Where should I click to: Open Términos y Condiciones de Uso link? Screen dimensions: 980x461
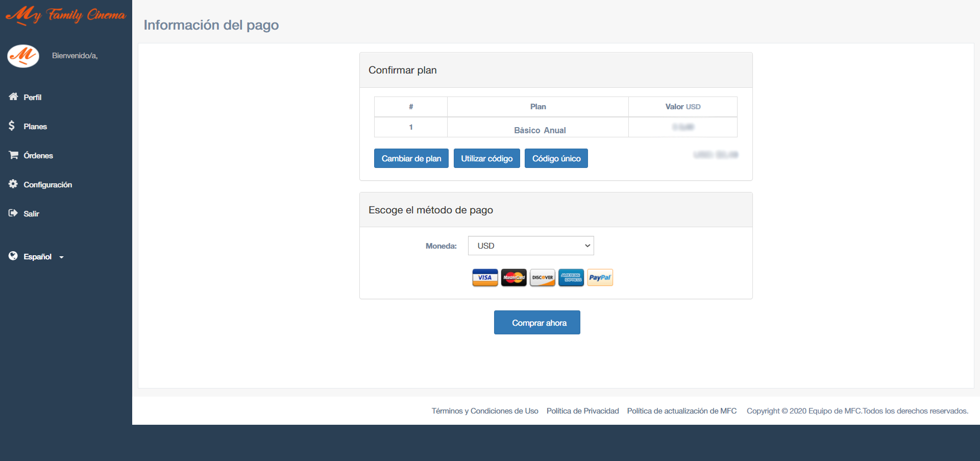[485, 411]
